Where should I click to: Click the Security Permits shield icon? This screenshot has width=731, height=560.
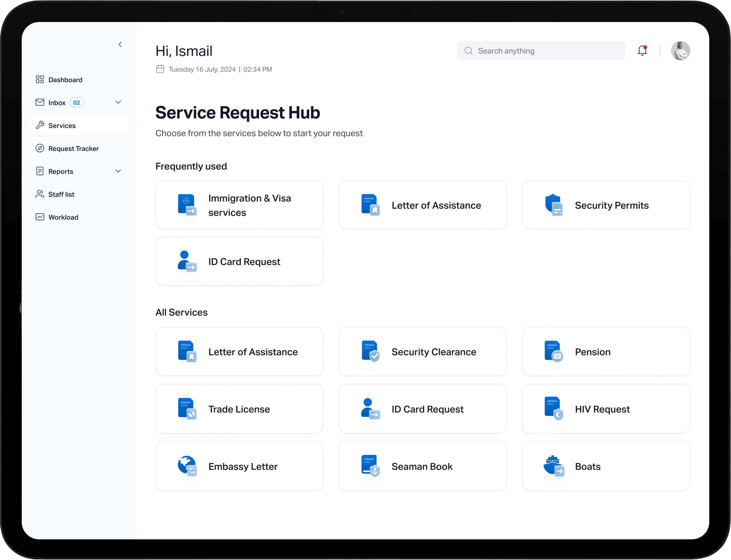coord(553,205)
